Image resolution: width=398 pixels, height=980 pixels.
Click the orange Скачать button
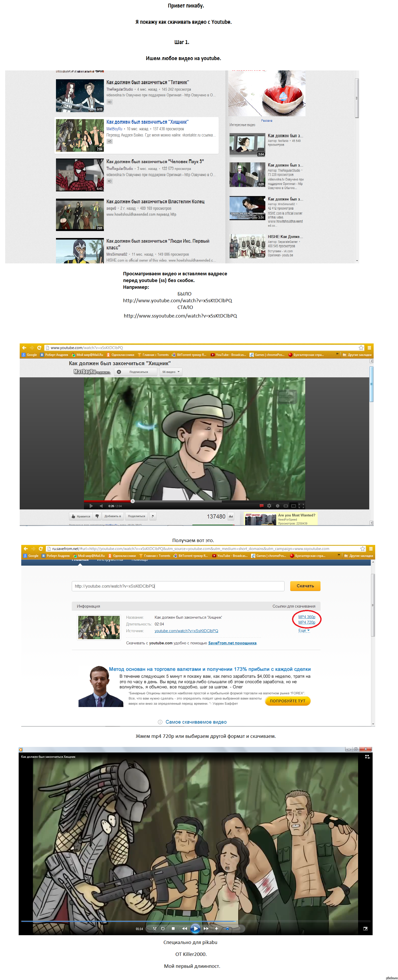305,586
